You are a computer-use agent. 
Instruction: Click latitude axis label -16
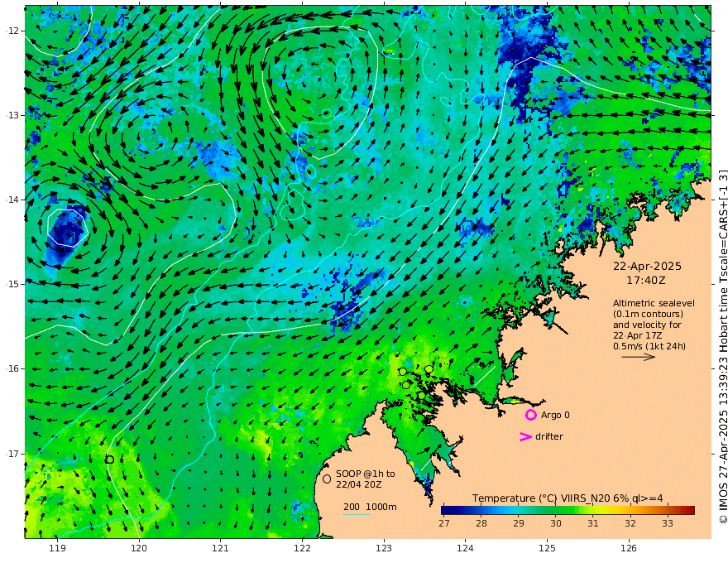(x=11, y=368)
